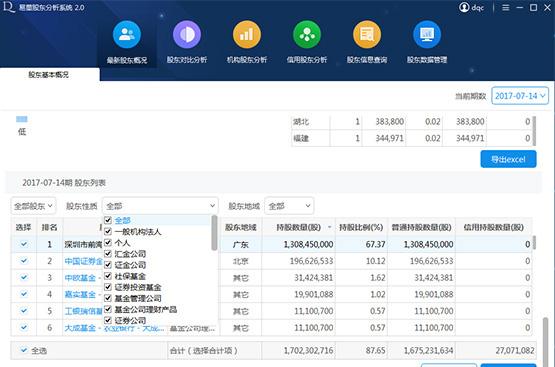This screenshot has width=555, height=367.
Task: Deselect the rank 5 row checkbox
Action: point(24,310)
